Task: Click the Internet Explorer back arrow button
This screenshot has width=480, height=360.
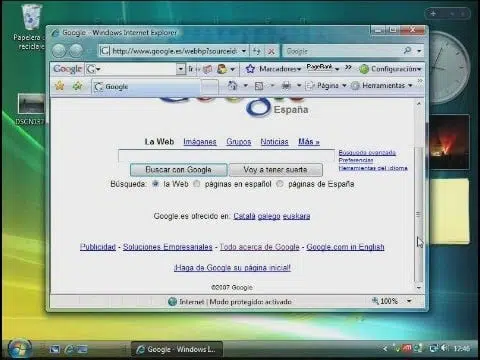Action: click(x=59, y=51)
